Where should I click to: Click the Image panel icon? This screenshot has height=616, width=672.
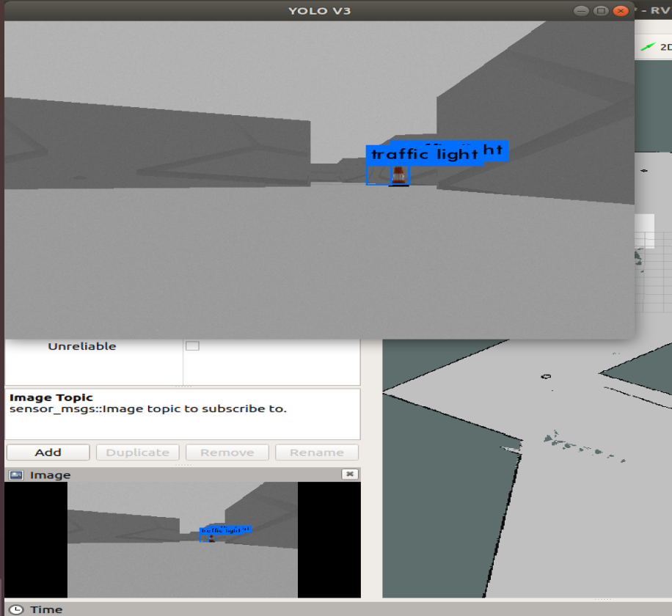click(x=16, y=475)
